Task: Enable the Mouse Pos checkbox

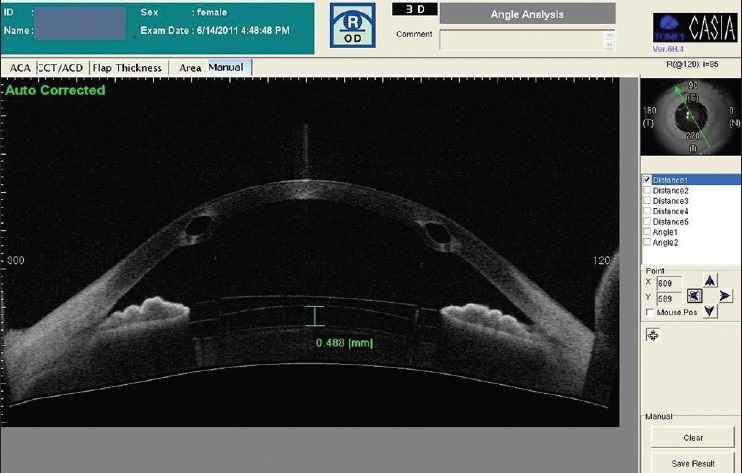Action: coord(649,313)
